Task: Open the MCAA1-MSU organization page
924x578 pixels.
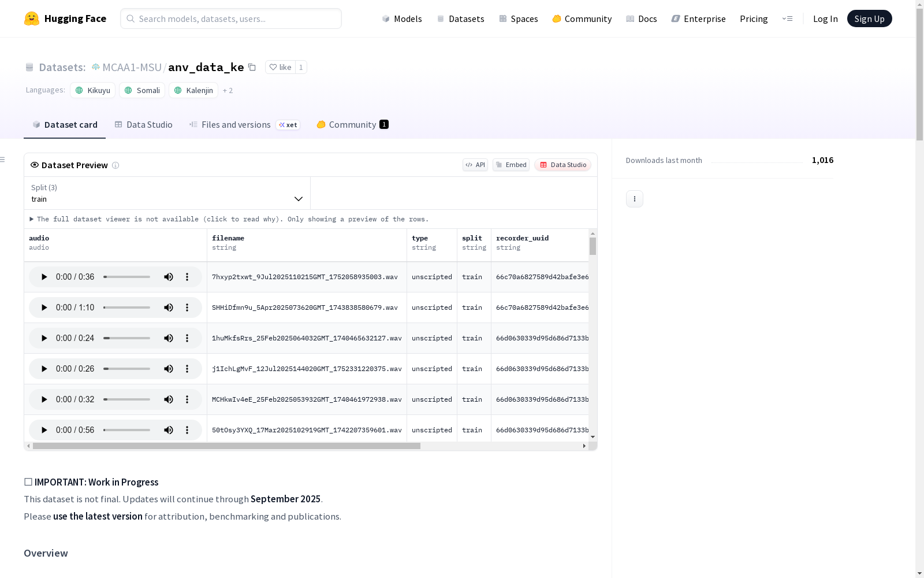Action: tap(132, 67)
